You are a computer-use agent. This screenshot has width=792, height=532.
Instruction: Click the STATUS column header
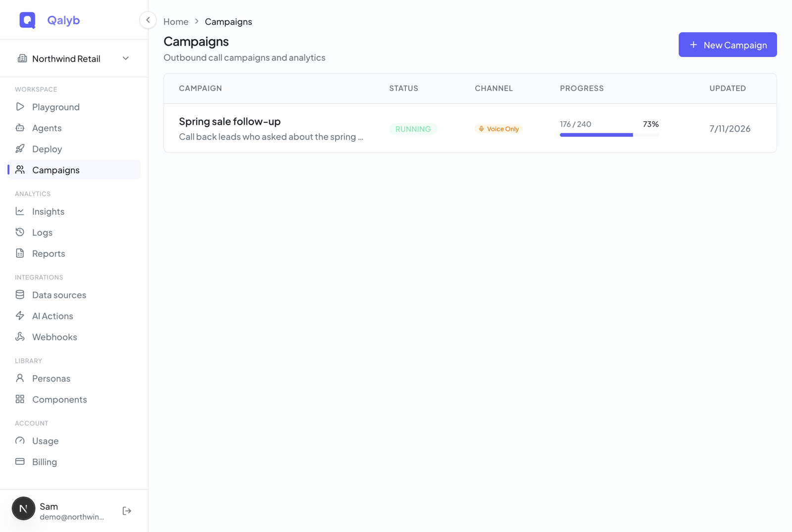click(403, 88)
